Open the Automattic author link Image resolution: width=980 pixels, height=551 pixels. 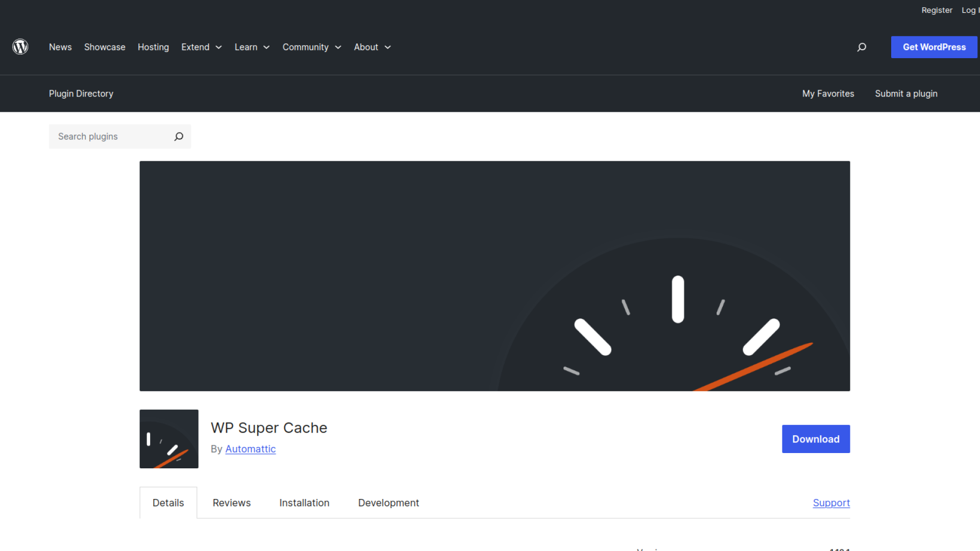[x=250, y=449]
